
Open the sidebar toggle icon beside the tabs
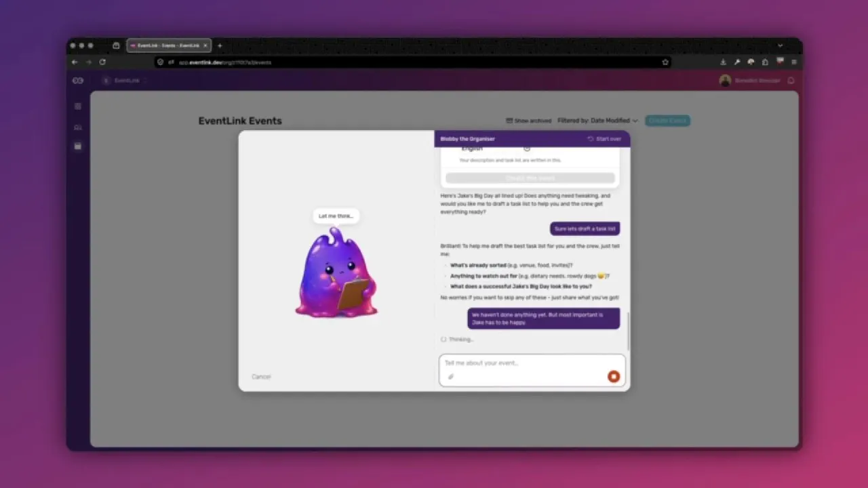(116, 45)
